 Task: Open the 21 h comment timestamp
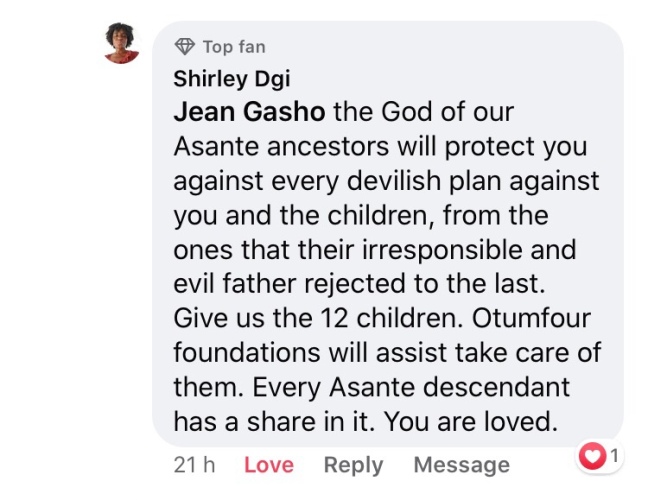point(194,465)
